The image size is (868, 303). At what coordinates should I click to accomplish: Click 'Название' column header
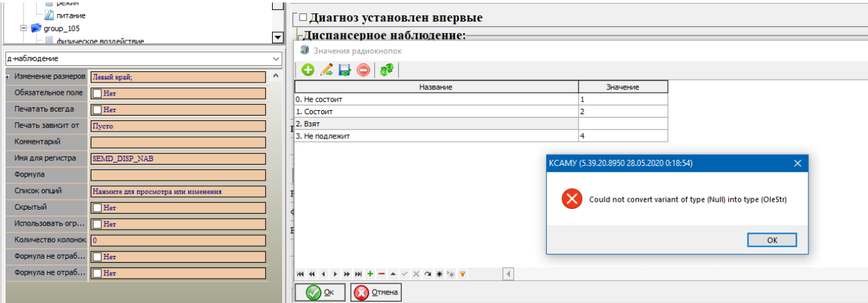click(436, 87)
